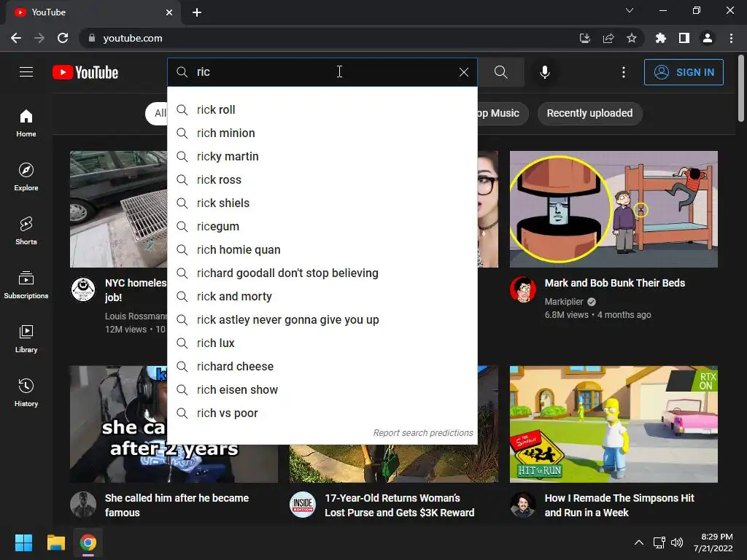Viewport: 747px width, 560px height.
Task: Click inside the search input field
Action: click(x=324, y=72)
